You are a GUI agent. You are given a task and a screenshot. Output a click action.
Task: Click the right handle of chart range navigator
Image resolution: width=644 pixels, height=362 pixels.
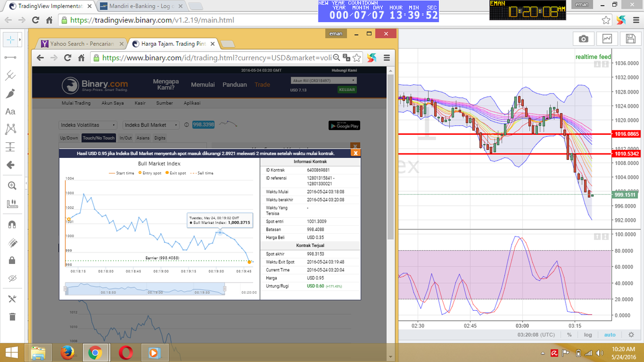click(x=225, y=289)
